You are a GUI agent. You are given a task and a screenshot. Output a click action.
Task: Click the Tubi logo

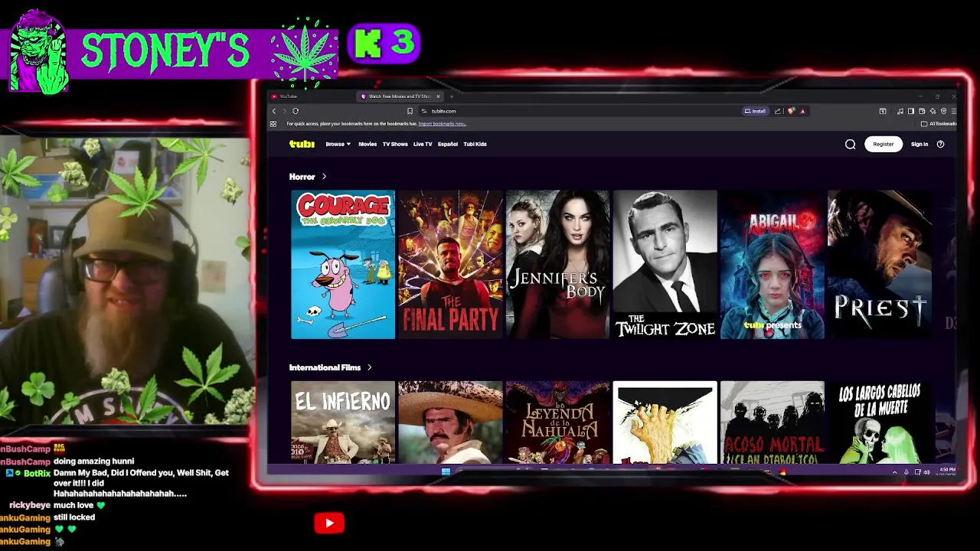(302, 144)
